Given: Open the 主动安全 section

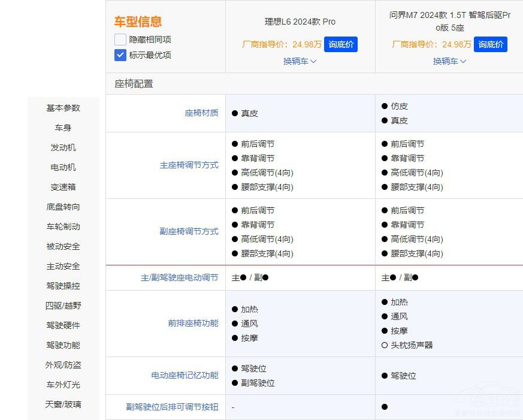Looking at the screenshot, I should point(63,266).
